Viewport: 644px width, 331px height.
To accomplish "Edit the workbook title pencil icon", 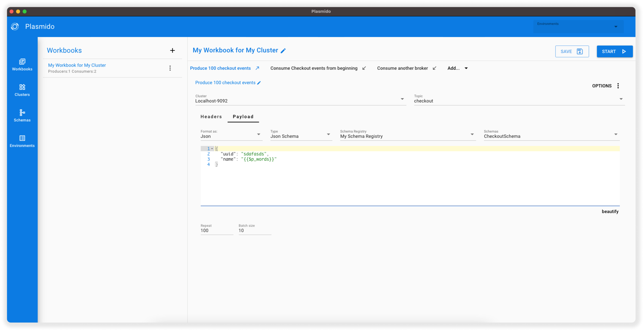I will tap(283, 51).
